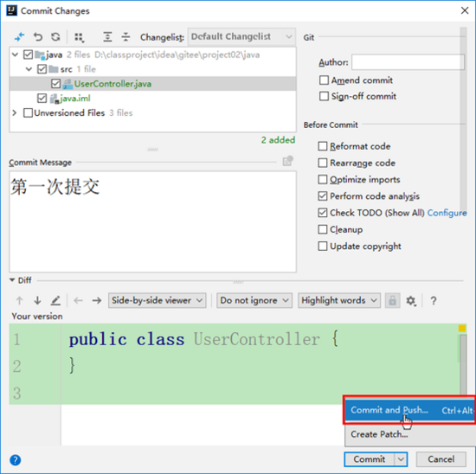Click the Rollback (undo arrow) toolbar icon

(38, 37)
